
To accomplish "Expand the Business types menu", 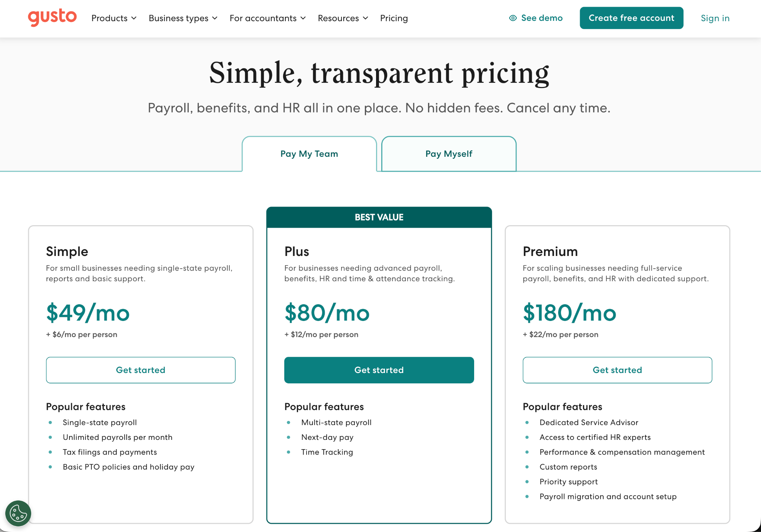I will 183,18.
